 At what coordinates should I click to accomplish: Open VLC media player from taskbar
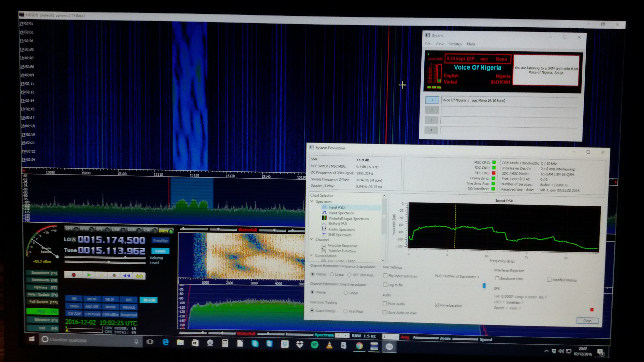tap(329, 345)
